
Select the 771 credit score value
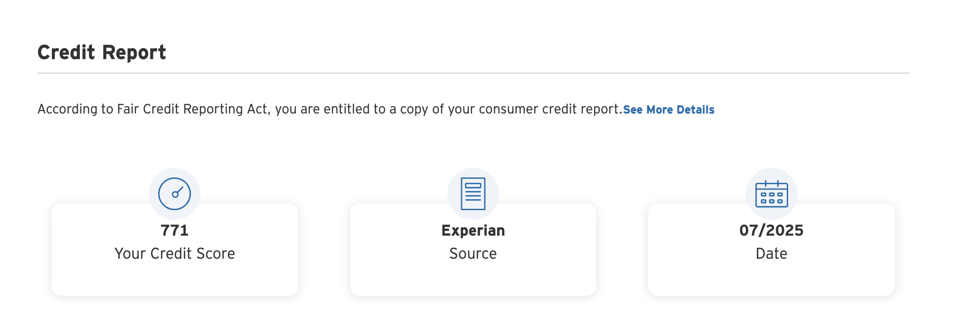pyautogui.click(x=175, y=230)
